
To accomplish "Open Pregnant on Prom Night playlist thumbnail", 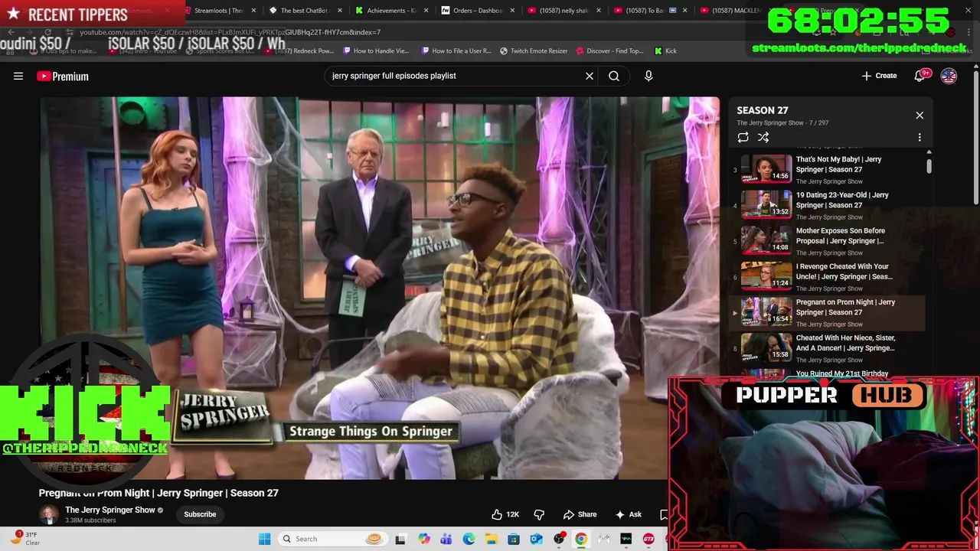I will point(766,312).
